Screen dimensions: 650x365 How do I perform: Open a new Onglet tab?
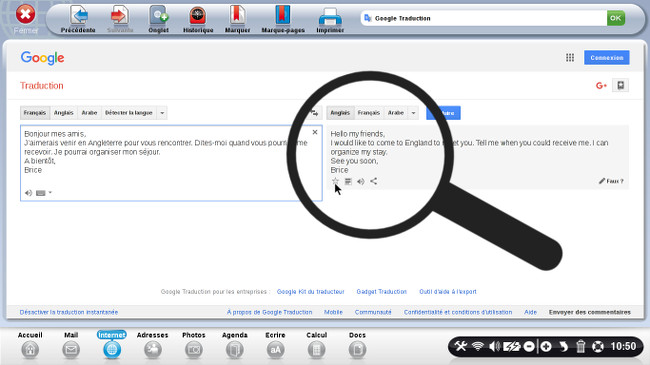pos(158,19)
